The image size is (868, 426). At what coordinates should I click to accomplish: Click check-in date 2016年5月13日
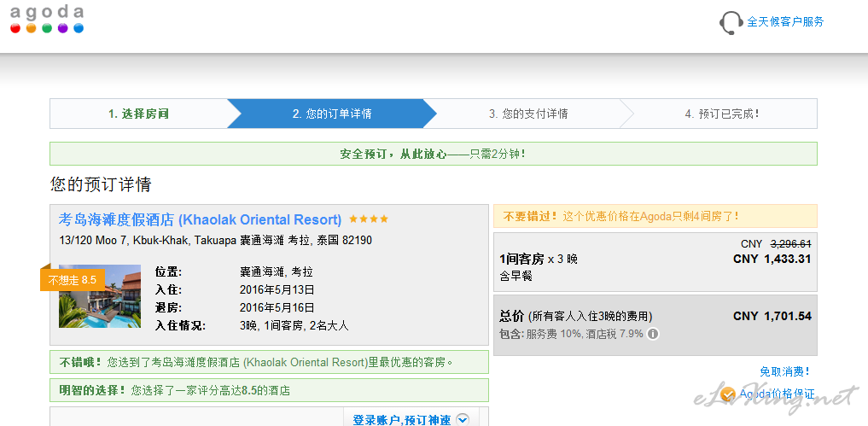[x=277, y=289]
